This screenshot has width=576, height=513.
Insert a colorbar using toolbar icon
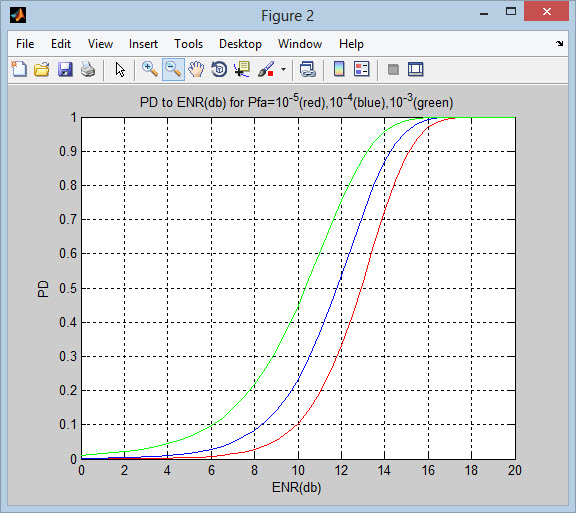[x=339, y=69]
